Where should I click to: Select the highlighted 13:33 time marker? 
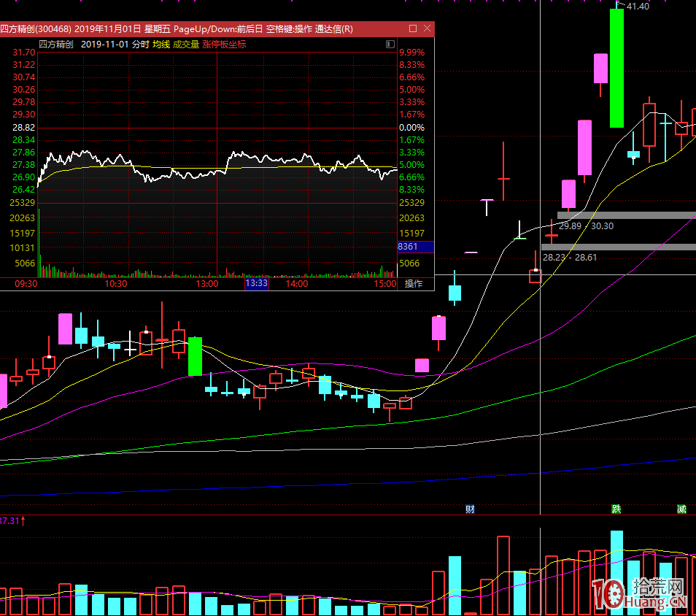pyautogui.click(x=257, y=283)
